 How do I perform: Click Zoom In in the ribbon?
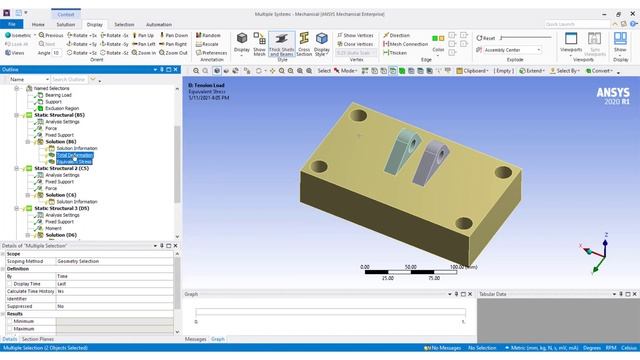click(144, 53)
